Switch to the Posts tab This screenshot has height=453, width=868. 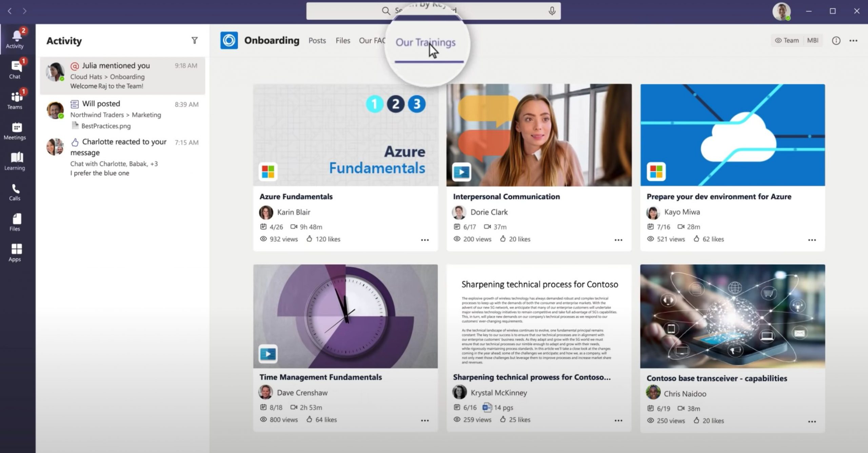317,41
